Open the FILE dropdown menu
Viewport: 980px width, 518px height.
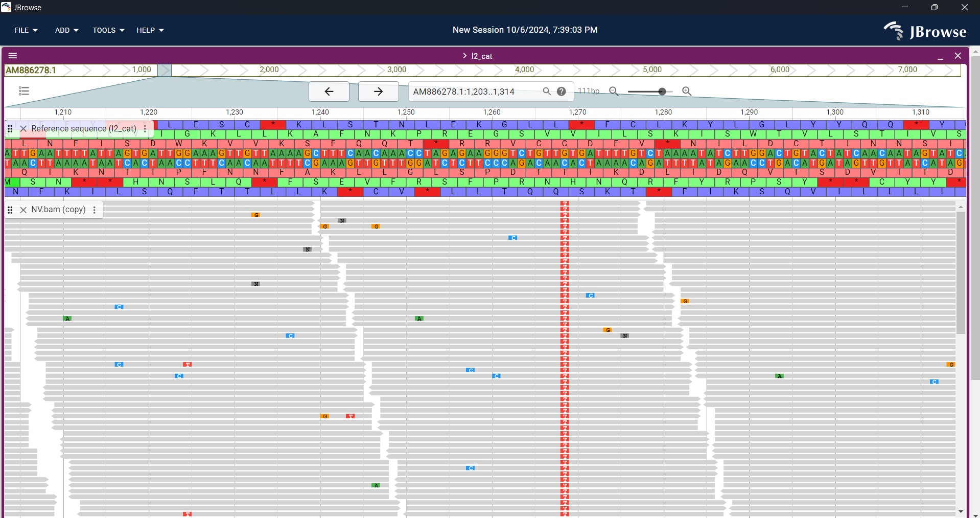click(26, 31)
